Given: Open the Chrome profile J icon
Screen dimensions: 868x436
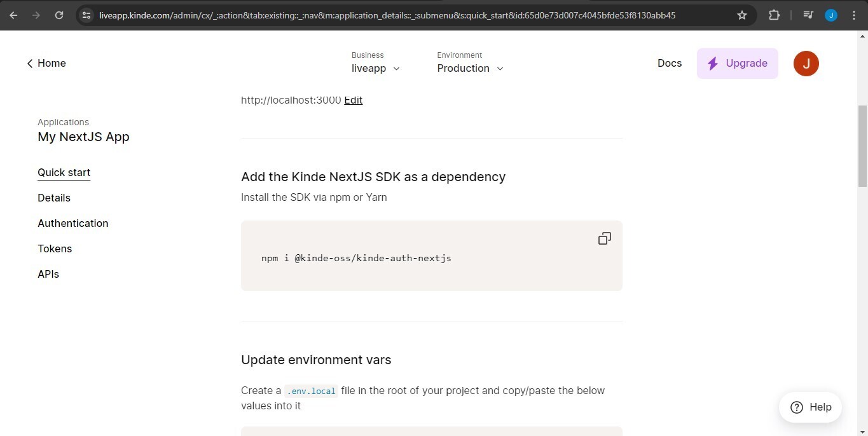Looking at the screenshot, I should pos(831,15).
